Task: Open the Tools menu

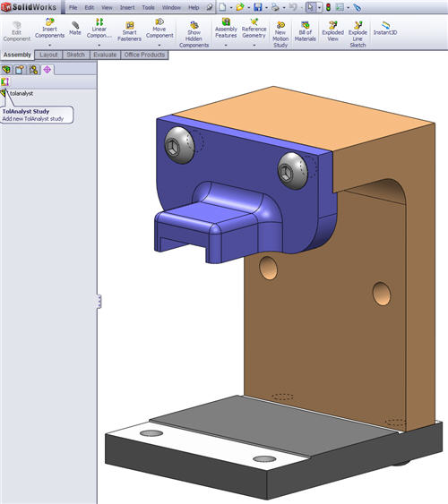Action: coord(148,7)
